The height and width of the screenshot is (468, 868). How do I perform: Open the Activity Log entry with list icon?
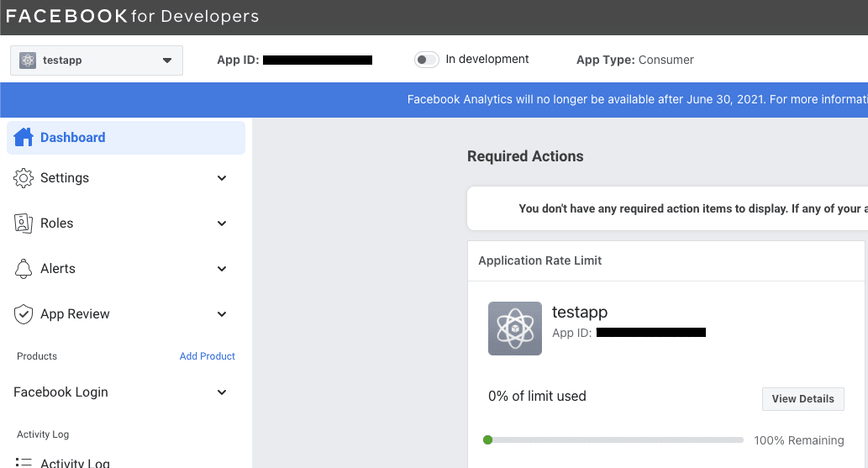click(126, 462)
